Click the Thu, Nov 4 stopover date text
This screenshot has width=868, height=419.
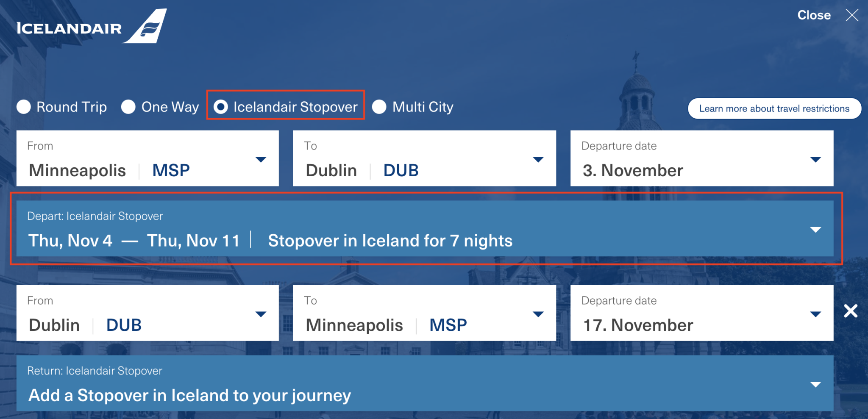click(x=70, y=240)
